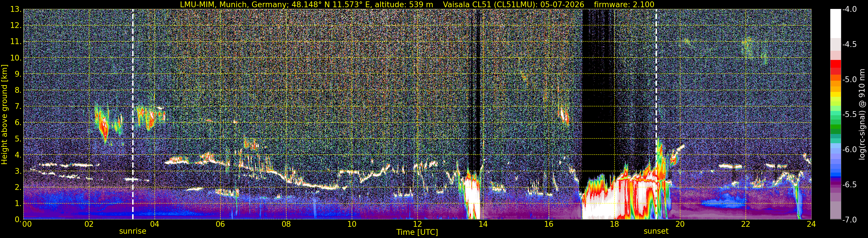Click the '6.' height axis tick label
This screenshot has height=238, width=868.
coord(18,122)
